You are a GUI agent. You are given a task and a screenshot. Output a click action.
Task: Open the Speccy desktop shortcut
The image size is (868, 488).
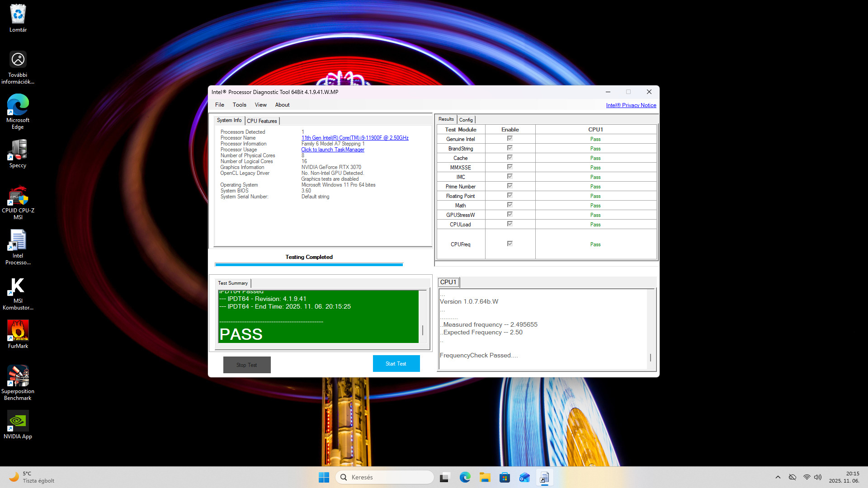[x=18, y=154]
